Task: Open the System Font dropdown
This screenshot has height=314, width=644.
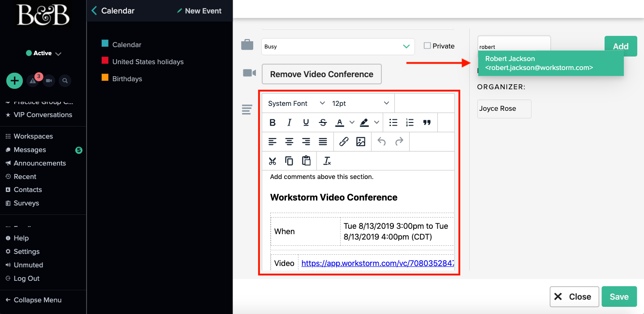Action: tap(296, 103)
